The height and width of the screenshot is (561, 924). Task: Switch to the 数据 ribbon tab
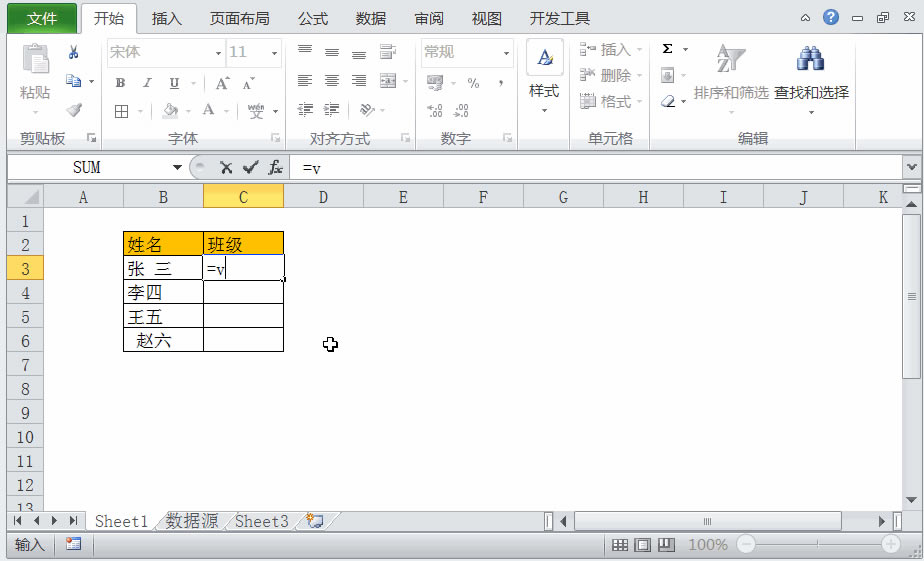click(371, 19)
